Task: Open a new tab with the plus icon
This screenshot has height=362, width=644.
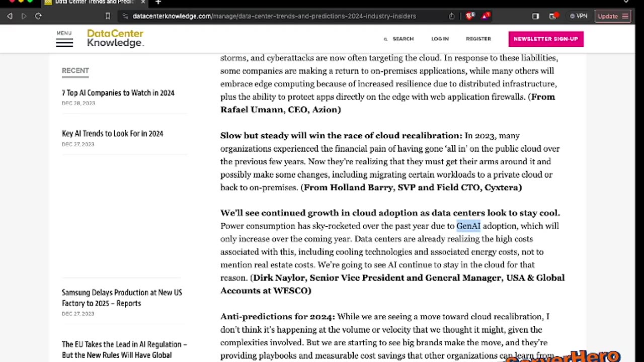Action: coord(158,3)
